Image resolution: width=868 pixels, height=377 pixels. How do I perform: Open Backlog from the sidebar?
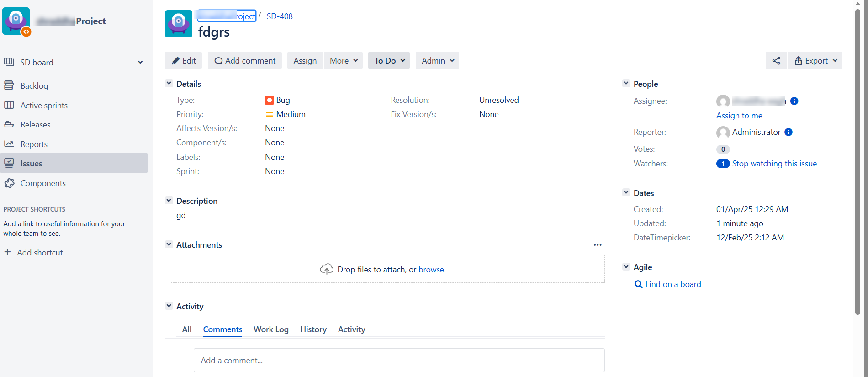point(34,86)
